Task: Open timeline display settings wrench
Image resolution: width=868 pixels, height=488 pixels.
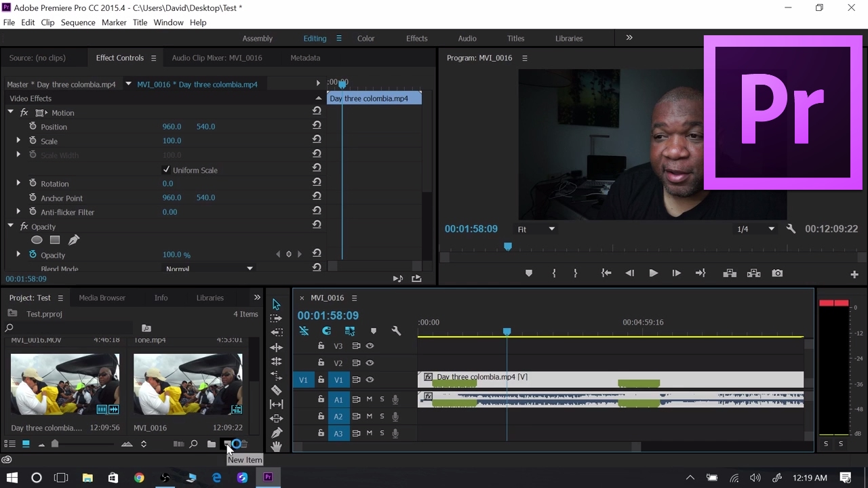Action: point(396,331)
